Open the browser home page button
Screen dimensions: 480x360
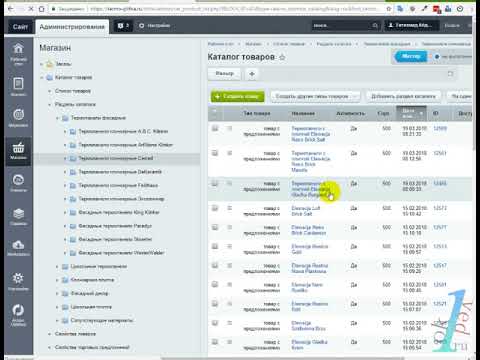point(41,9)
